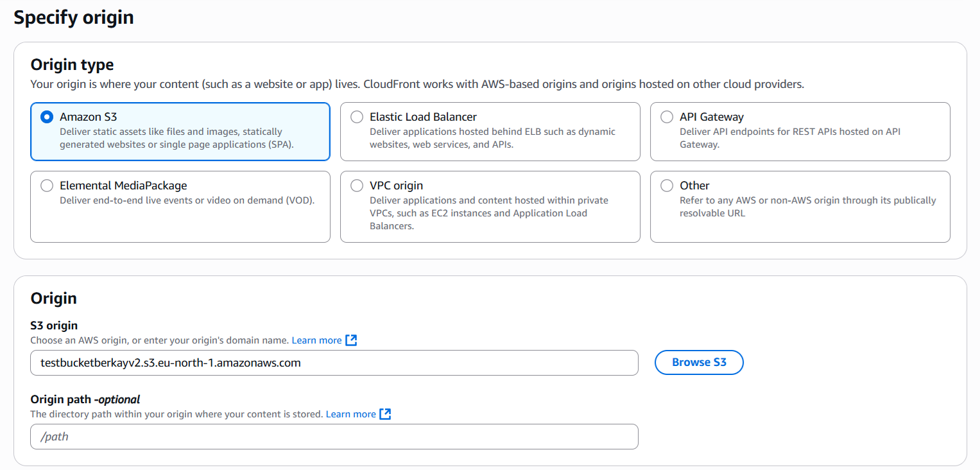Click the "S3 origin" field label

(x=54, y=326)
